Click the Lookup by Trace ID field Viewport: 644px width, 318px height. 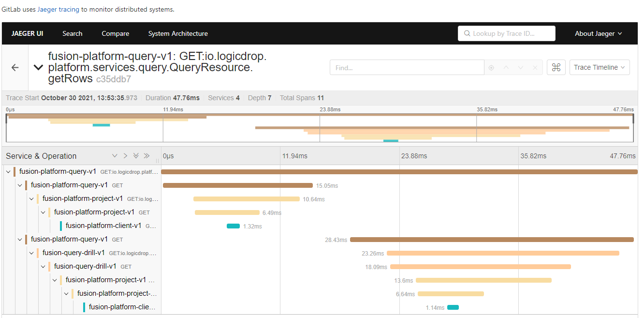(x=507, y=33)
